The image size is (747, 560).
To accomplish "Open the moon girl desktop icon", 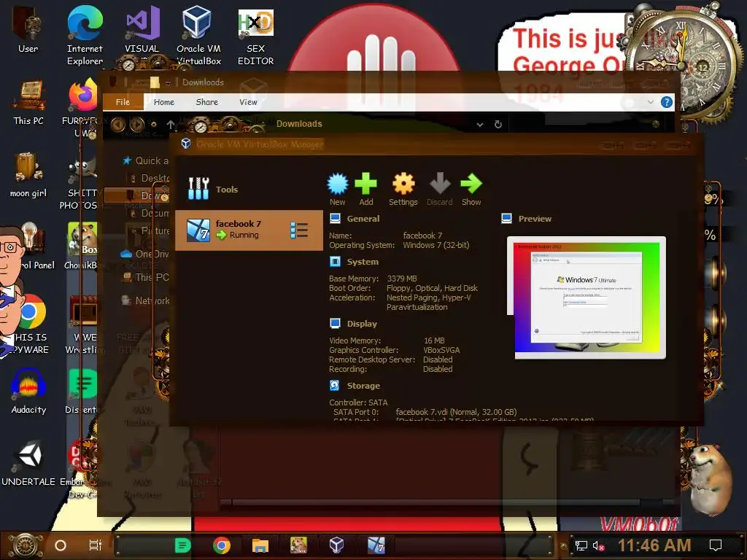I will coord(28,175).
